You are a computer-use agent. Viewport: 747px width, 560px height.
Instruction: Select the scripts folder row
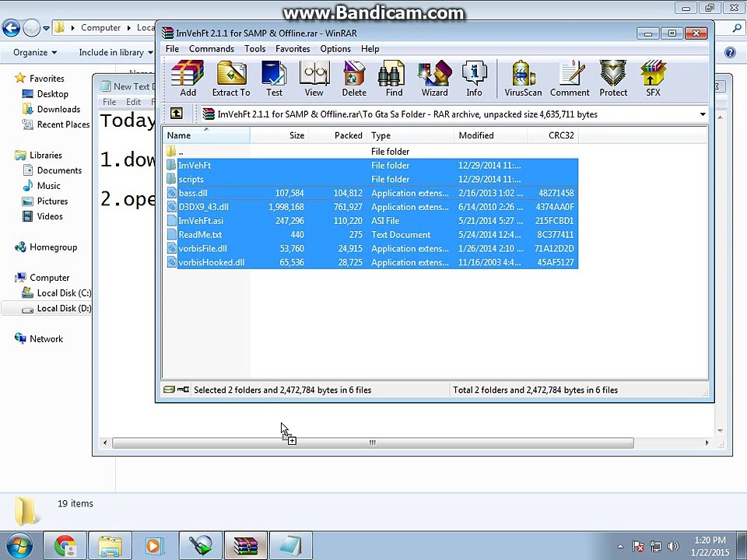(370, 179)
